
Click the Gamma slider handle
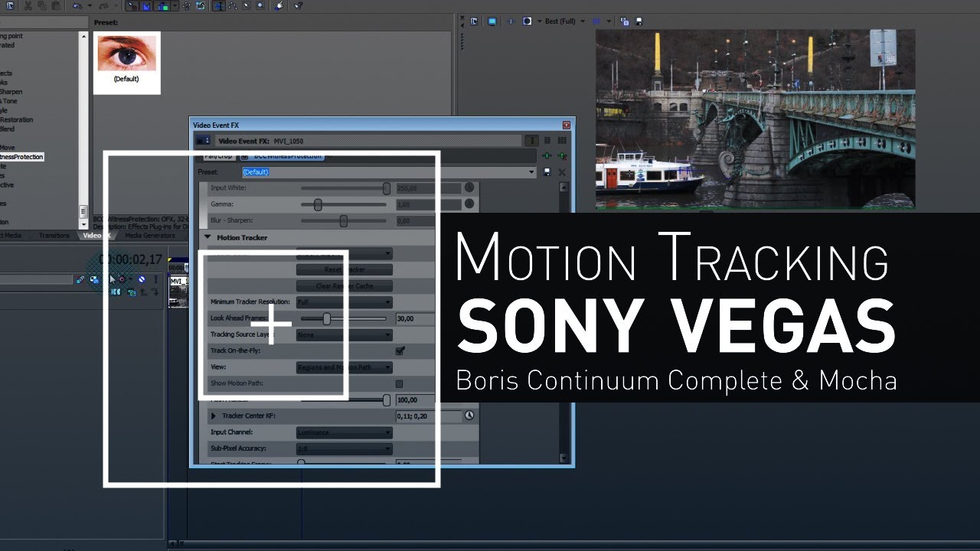pyautogui.click(x=318, y=204)
